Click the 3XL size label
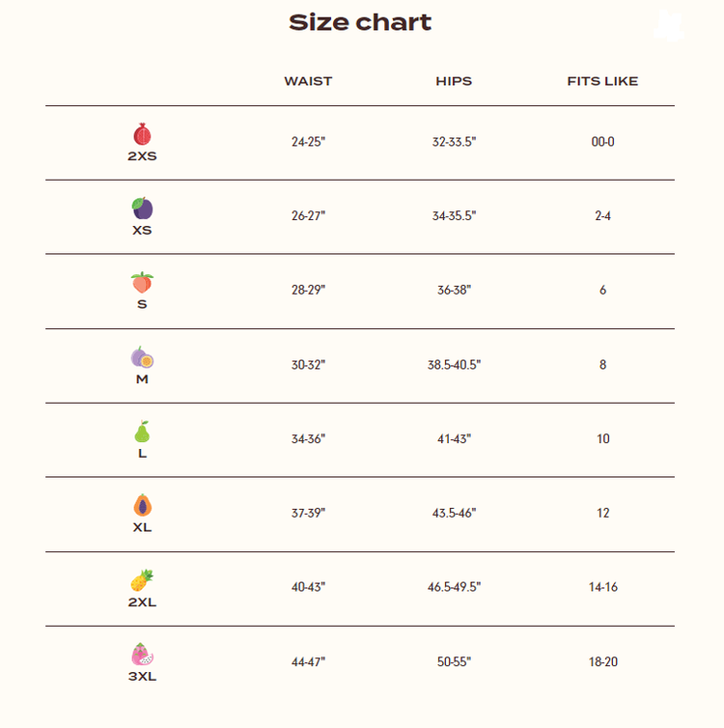This screenshot has height=728, width=724. tap(142, 677)
